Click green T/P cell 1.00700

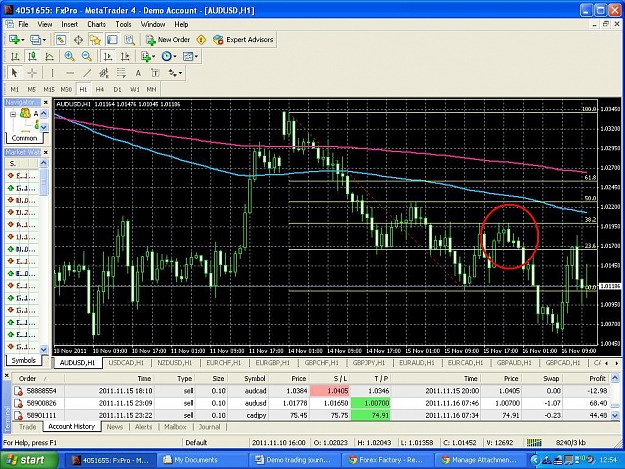tap(370, 403)
